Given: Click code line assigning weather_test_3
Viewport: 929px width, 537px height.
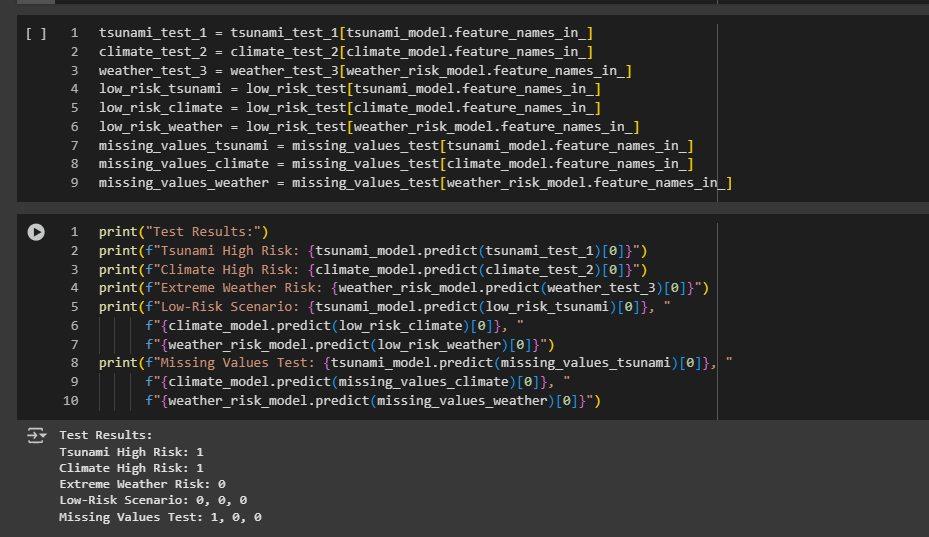Looking at the screenshot, I should click(x=366, y=71).
